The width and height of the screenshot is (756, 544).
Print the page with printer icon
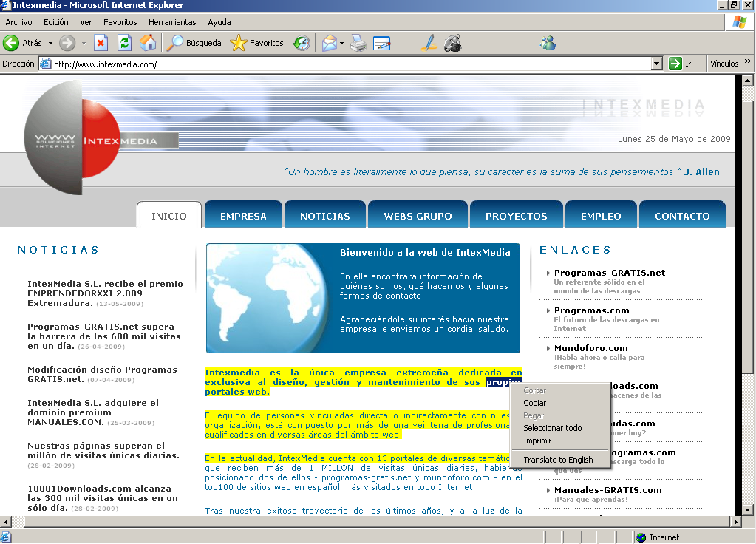(x=358, y=43)
